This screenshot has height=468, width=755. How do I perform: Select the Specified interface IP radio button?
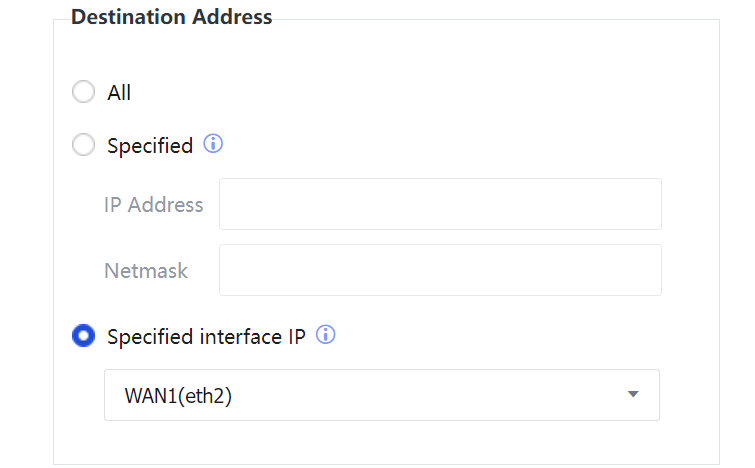[x=84, y=336]
